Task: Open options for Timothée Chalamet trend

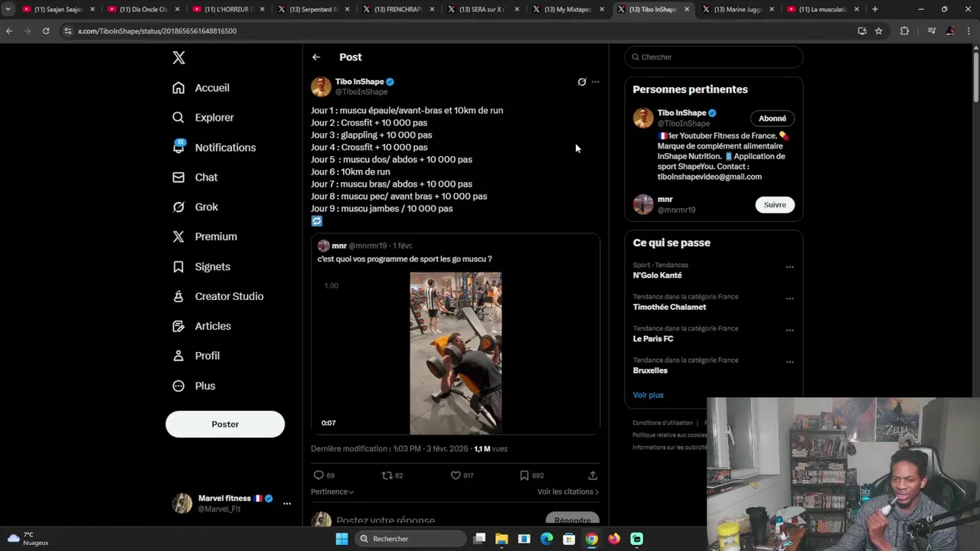Action: tap(789, 298)
